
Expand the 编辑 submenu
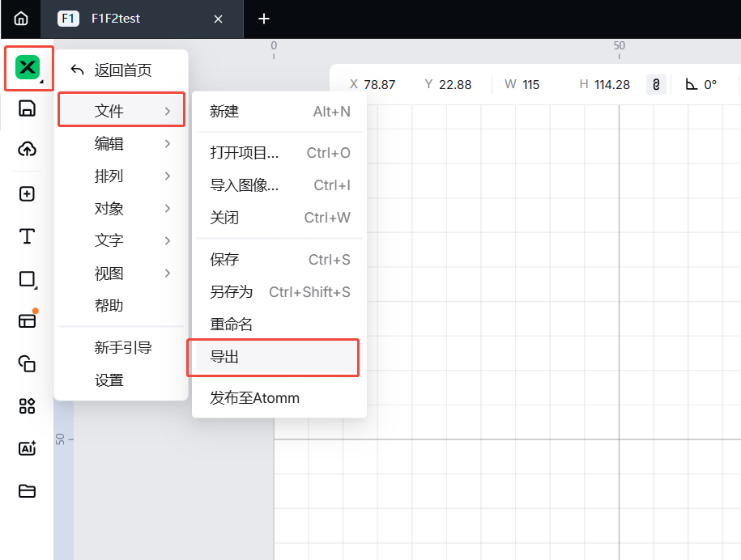121,144
